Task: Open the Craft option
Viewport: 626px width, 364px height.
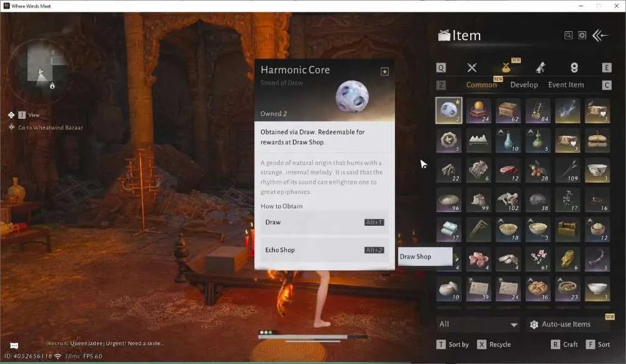Action: (565, 345)
